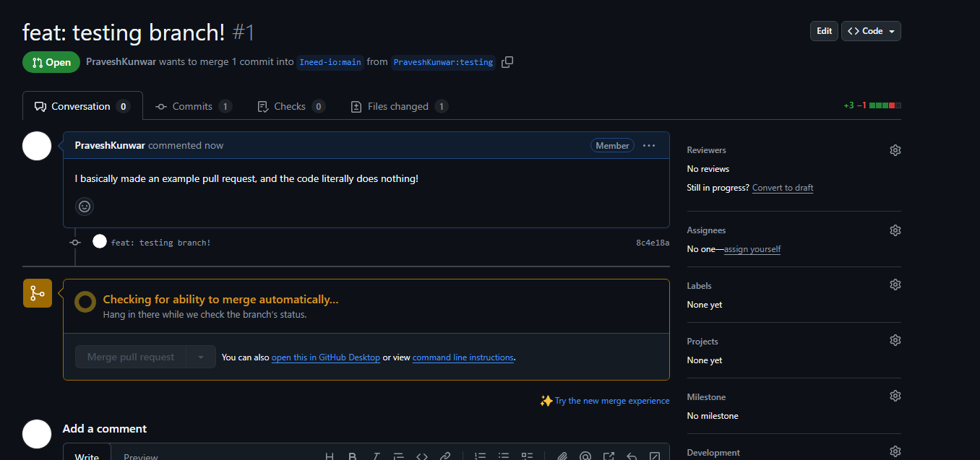
Task: Mention a user with the @ icon
Action: 585,456
